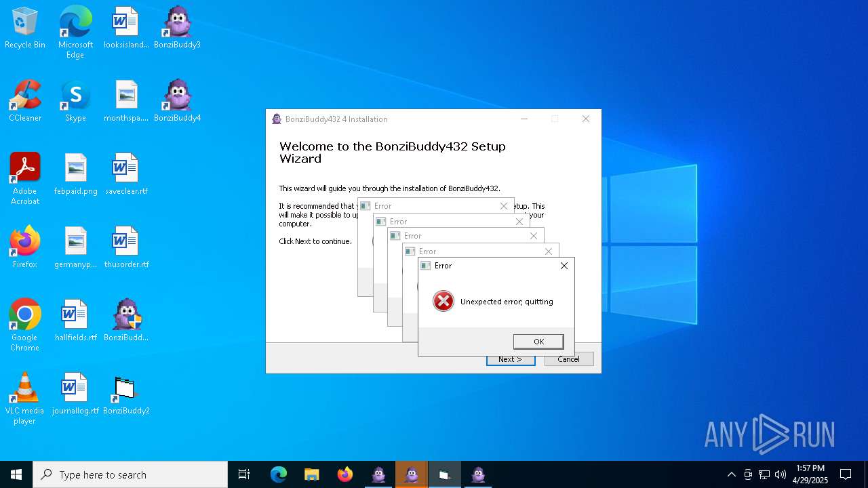
Task: Open CCleaner desktop shortcut
Action: [x=25, y=101]
